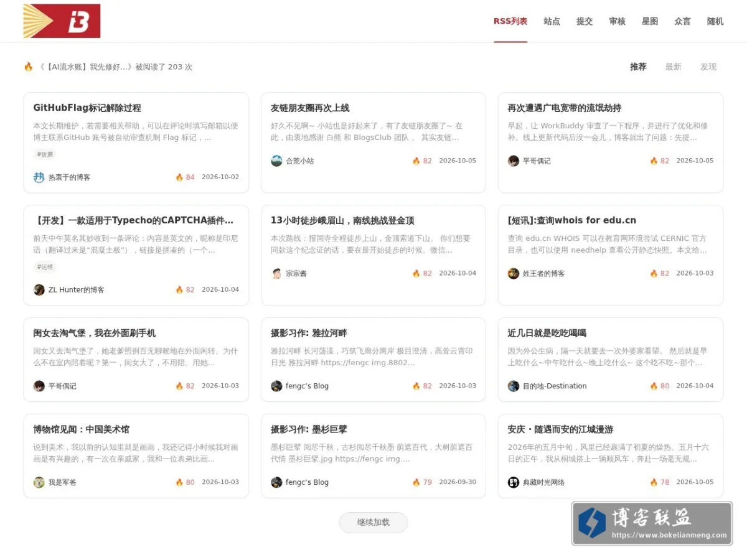Open the article 查询whois for edu.cn

pos(571,220)
